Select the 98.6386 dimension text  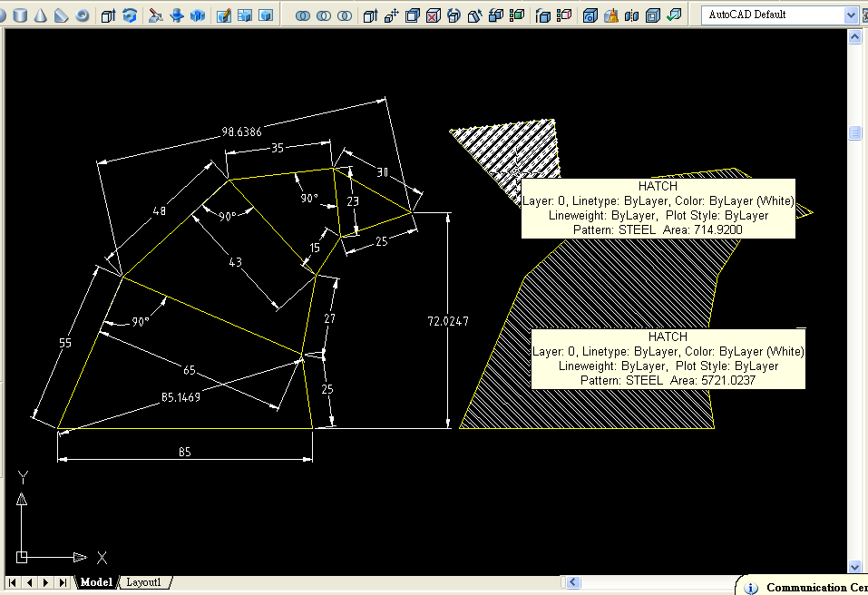(241, 132)
